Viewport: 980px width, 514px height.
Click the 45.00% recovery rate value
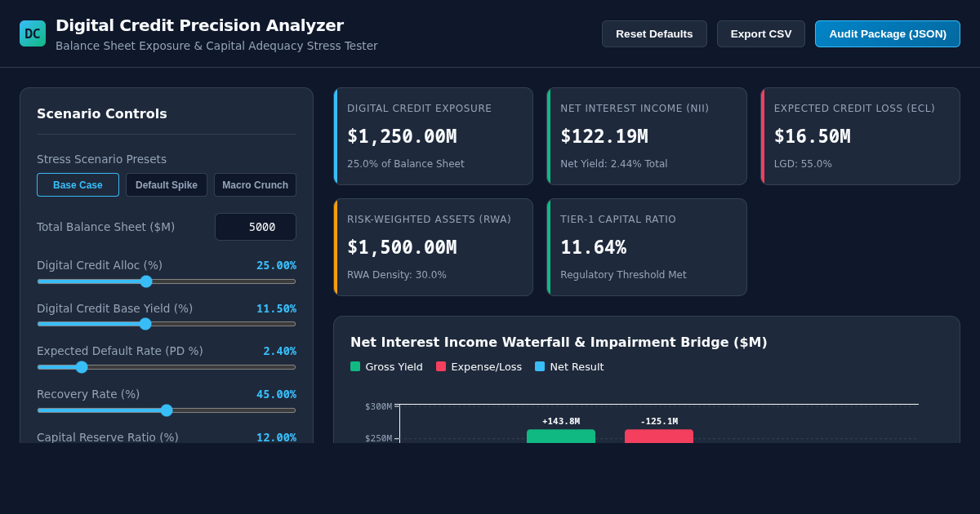pyautogui.click(x=276, y=394)
